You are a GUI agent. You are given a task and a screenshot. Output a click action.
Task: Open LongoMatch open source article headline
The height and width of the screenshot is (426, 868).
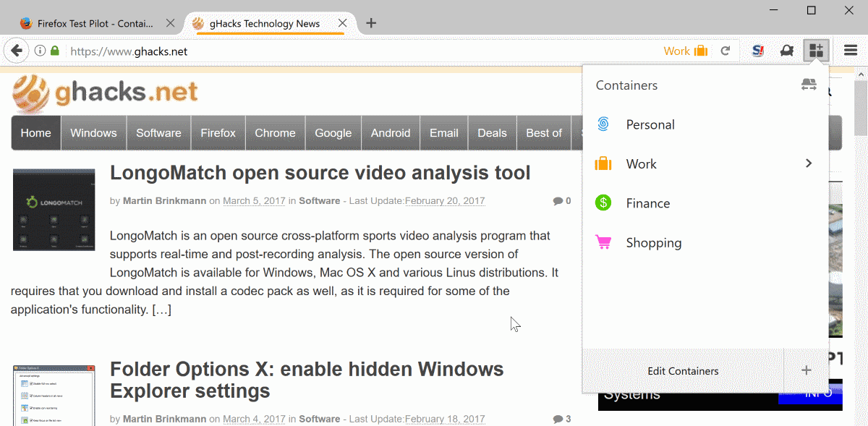[x=320, y=173]
